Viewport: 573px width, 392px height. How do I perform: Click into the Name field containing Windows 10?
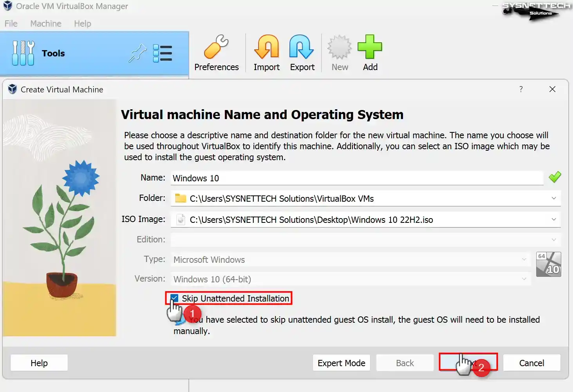pos(357,178)
